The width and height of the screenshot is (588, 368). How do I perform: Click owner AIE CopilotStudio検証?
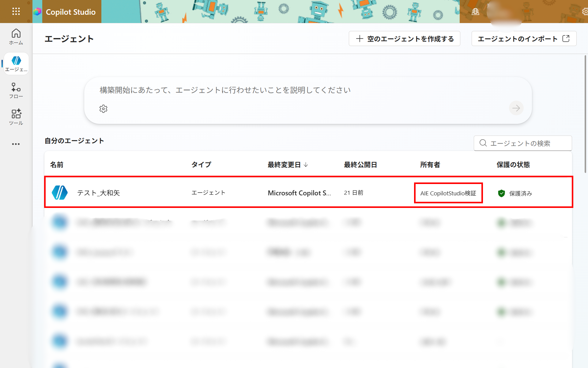(x=448, y=193)
